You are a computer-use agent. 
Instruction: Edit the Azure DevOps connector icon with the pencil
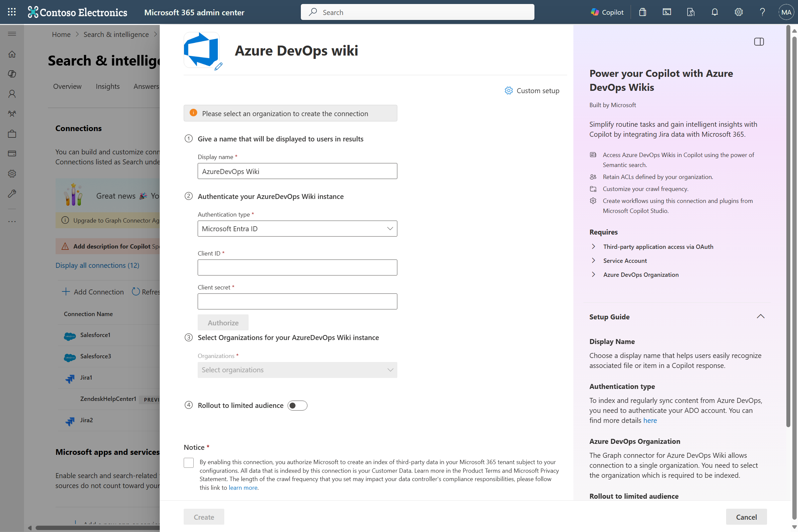tap(219, 66)
